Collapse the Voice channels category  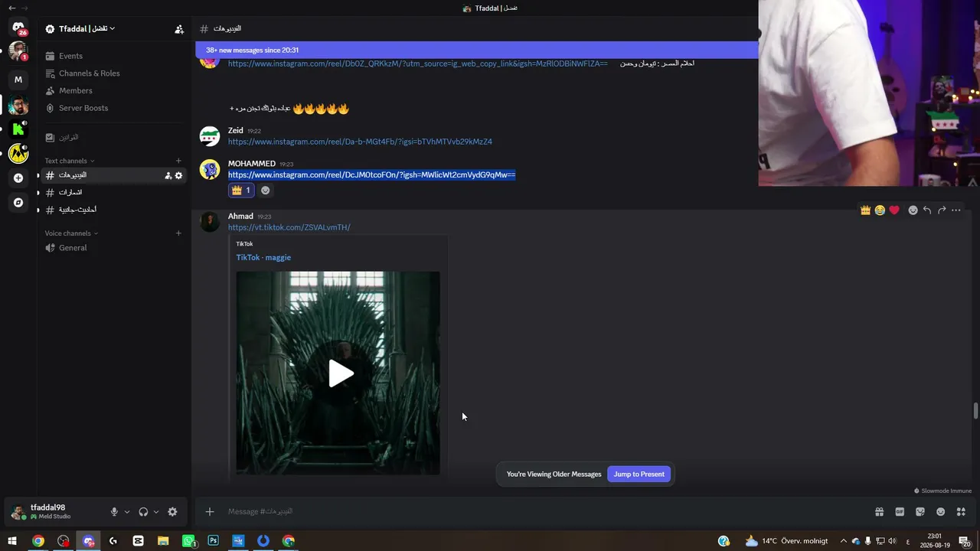[x=71, y=233]
